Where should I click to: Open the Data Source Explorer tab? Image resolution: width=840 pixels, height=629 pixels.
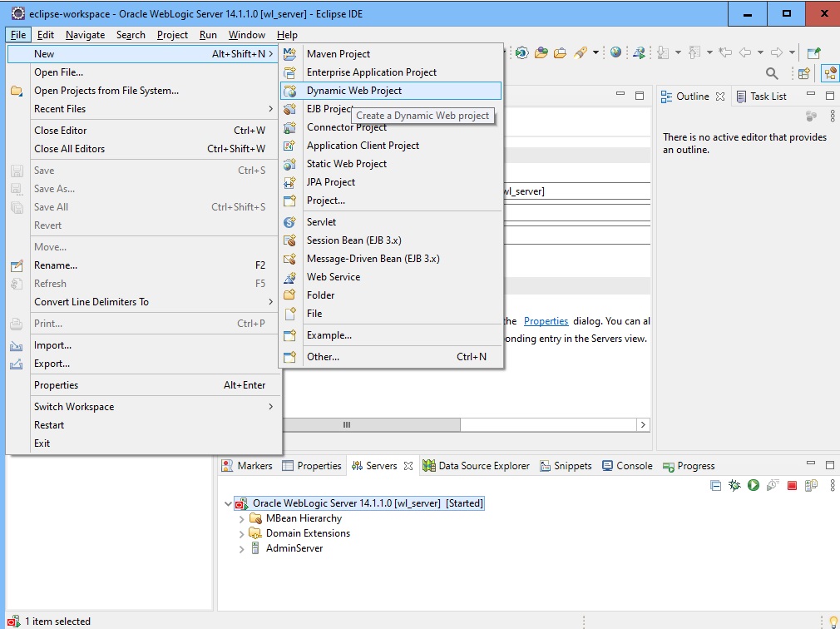click(x=476, y=466)
